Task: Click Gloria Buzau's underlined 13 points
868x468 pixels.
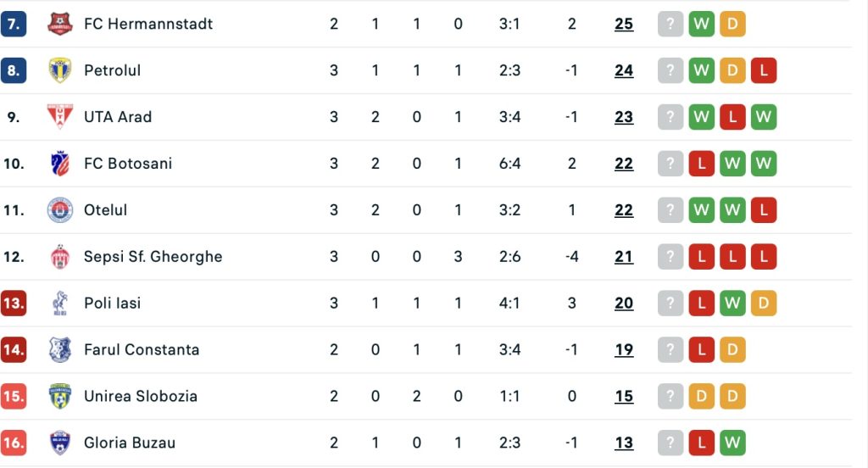Action: 624,443
